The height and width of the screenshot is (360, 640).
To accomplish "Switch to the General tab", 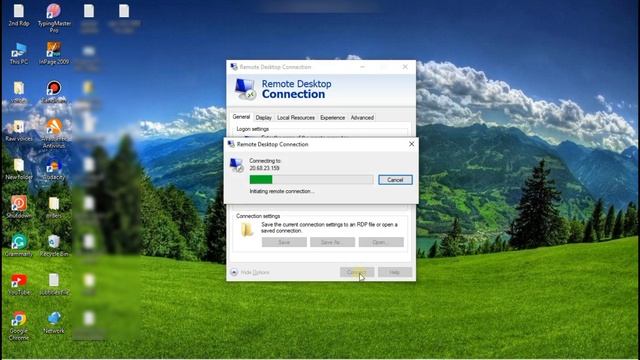I will [x=241, y=117].
